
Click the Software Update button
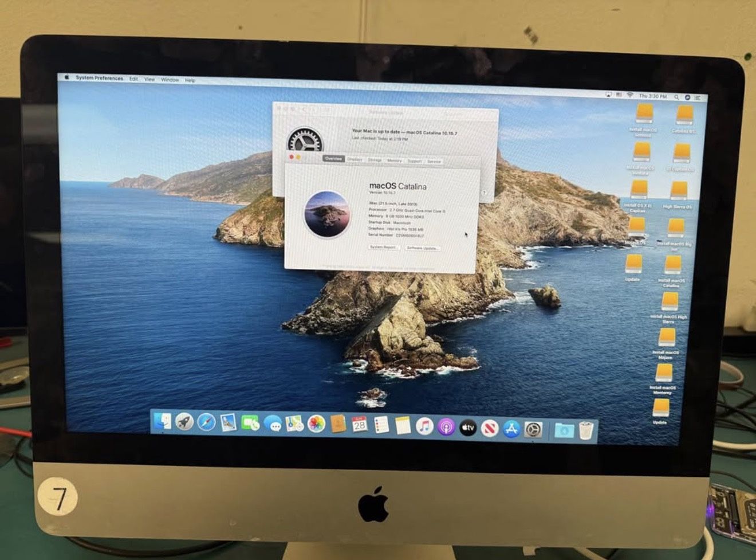(x=422, y=247)
